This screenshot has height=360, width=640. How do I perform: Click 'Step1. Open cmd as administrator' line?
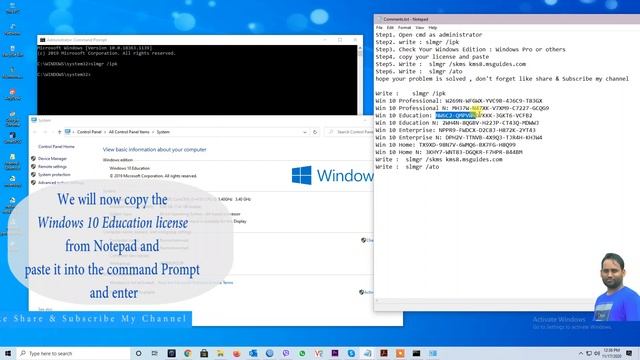click(429, 35)
